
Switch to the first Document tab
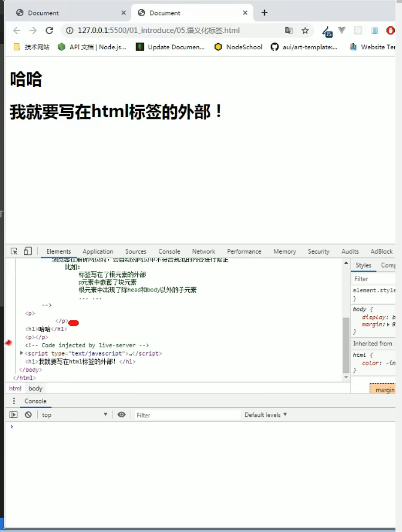68,13
